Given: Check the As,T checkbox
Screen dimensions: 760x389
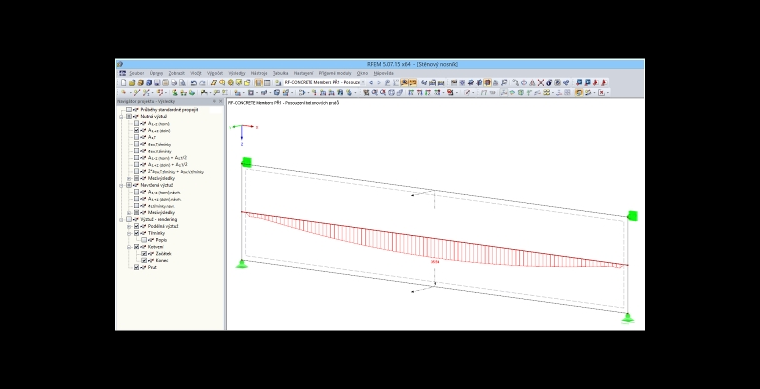Looking at the screenshot, I should pyautogui.click(x=137, y=137).
